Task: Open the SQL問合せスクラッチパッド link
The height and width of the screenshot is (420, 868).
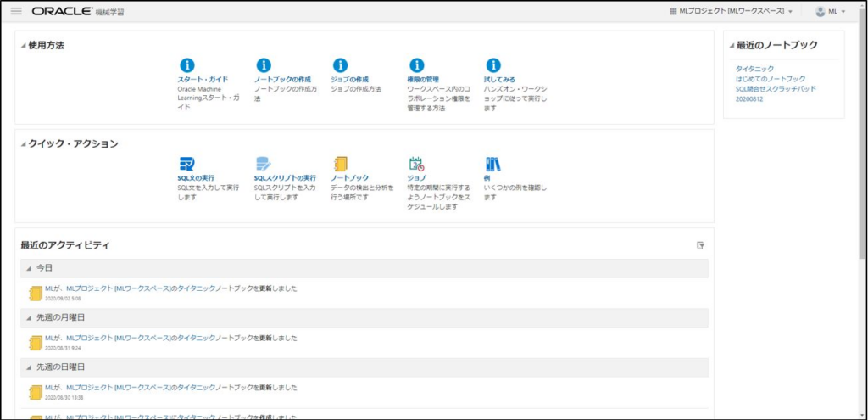Action: tap(776, 88)
